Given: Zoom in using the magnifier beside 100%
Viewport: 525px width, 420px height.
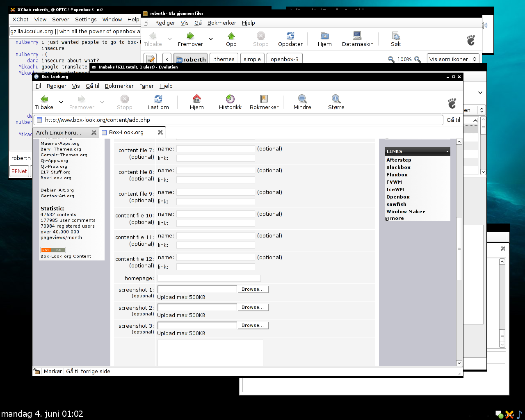Looking at the screenshot, I should coord(418,59).
